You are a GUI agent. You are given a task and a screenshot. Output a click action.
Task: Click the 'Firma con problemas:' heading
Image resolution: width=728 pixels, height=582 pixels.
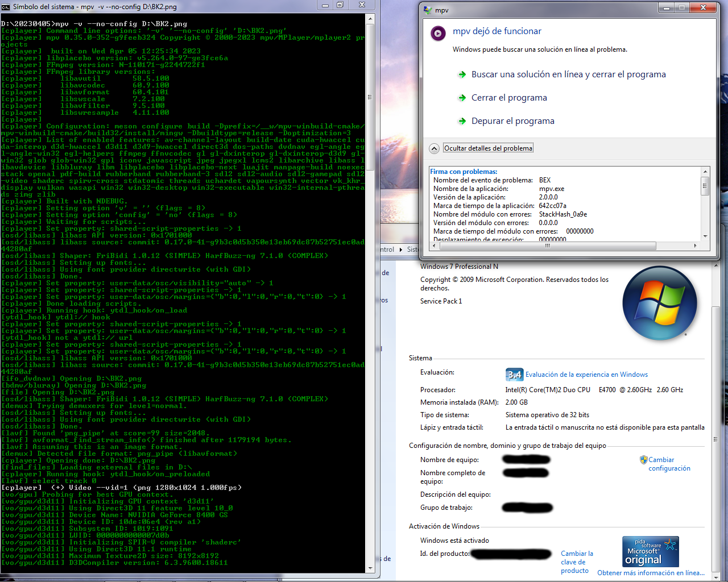click(x=464, y=172)
